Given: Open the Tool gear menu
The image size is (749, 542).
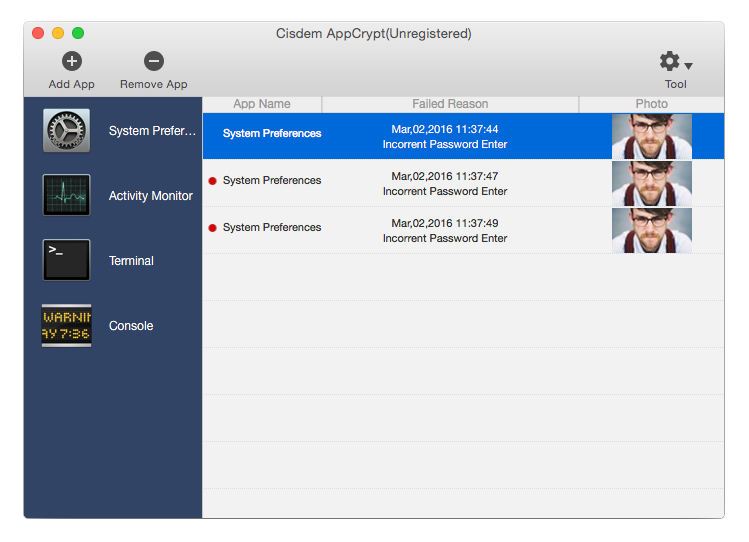Looking at the screenshot, I should click(x=669, y=61).
